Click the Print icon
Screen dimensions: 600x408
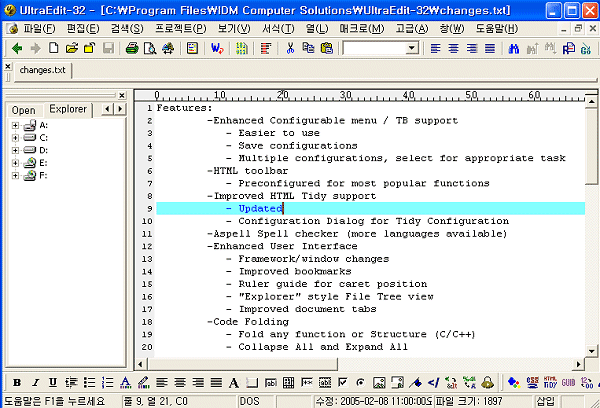pyautogui.click(x=132, y=48)
